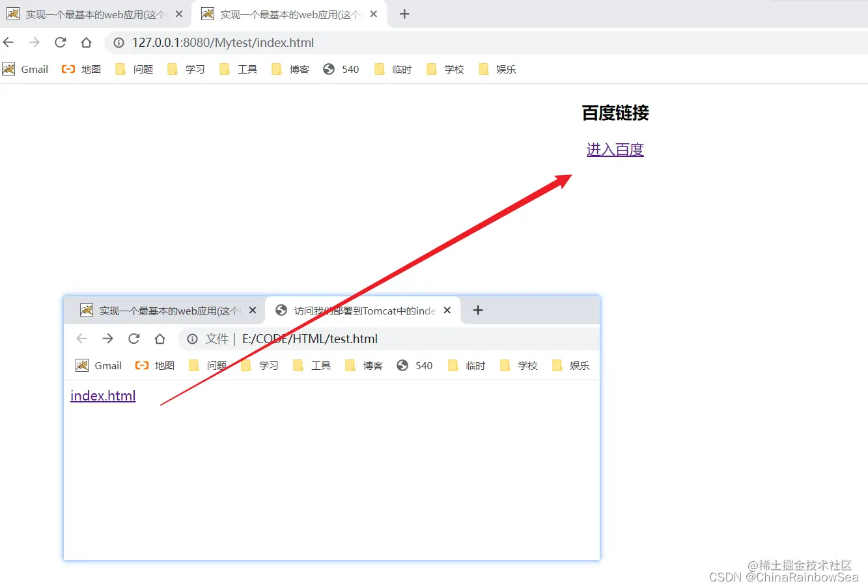Open home page in inset browser window
868x588 pixels.
coord(160,339)
